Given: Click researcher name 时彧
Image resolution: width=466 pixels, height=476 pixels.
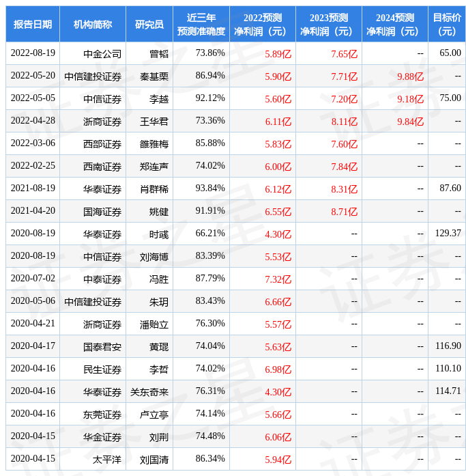Looking at the screenshot, I should tap(159, 234).
